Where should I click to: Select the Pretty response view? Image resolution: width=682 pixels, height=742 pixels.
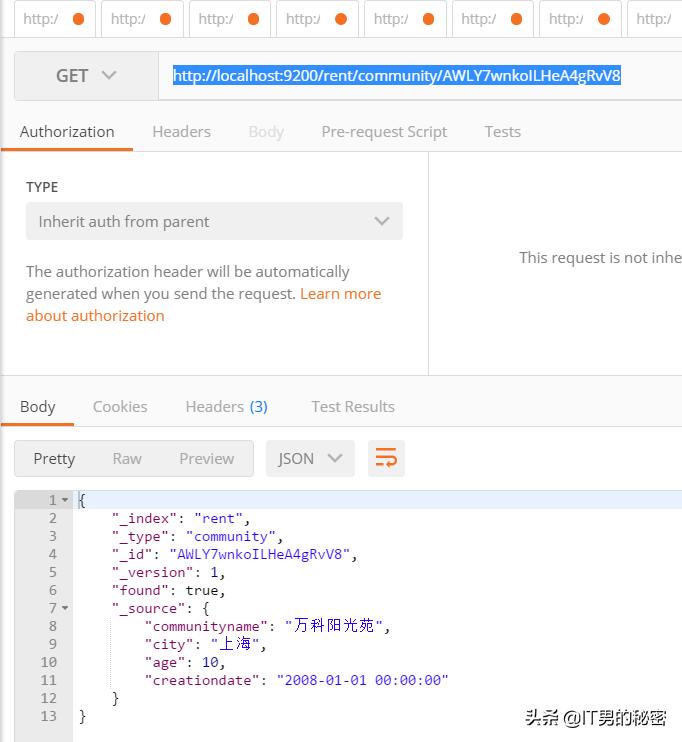(54, 458)
